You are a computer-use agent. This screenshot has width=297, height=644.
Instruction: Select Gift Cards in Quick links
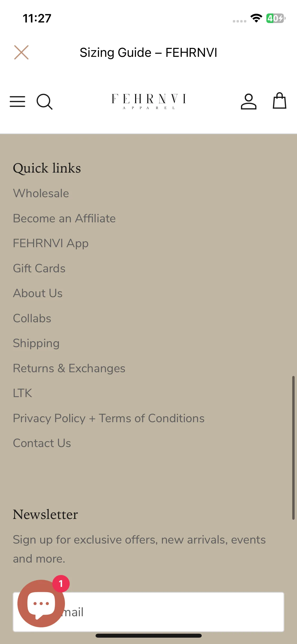click(39, 268)
